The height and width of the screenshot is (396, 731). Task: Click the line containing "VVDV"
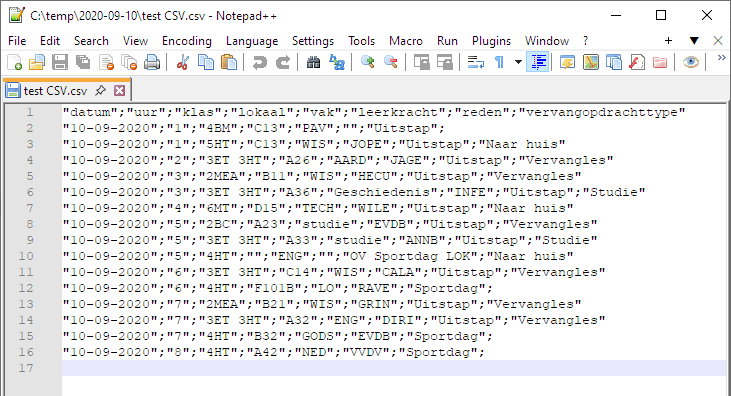pos(274,352)
